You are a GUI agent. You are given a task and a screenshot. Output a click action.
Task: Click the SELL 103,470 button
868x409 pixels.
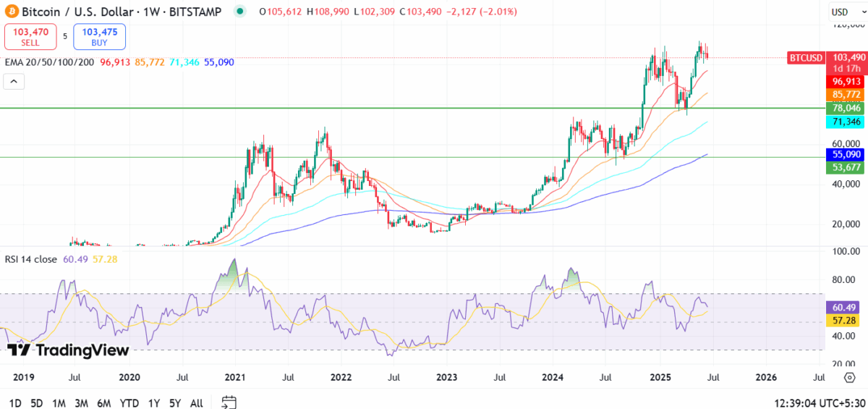tap(30, 36)
